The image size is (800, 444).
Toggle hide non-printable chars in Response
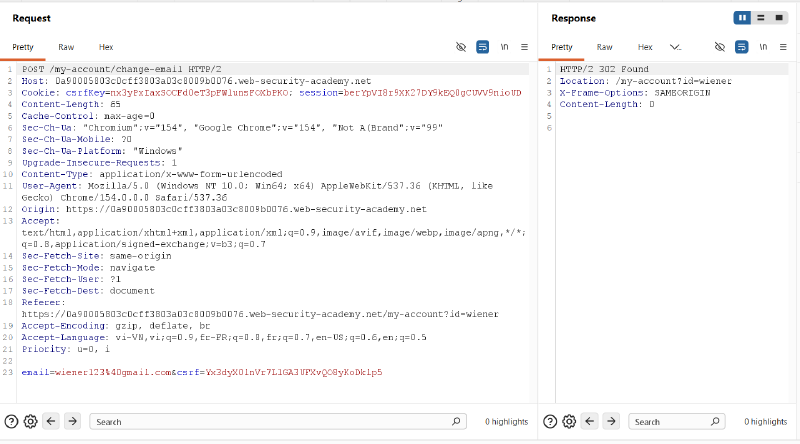click(x=720, y=47)
